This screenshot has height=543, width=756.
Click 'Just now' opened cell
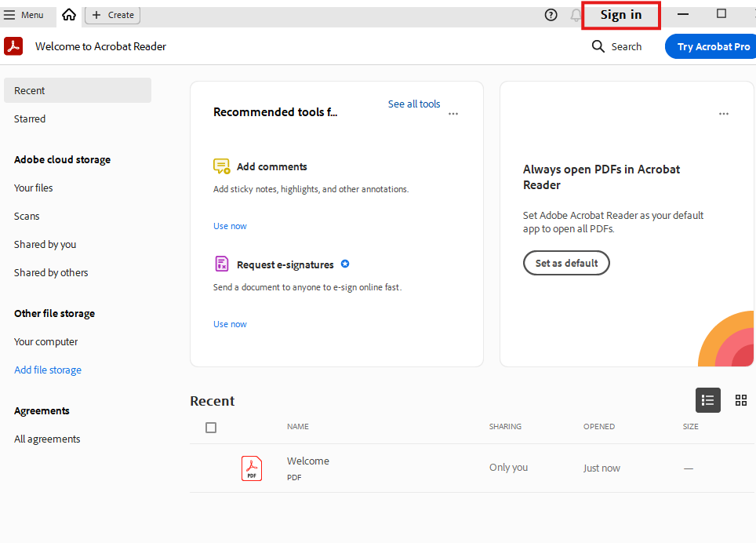click(602, 468)
